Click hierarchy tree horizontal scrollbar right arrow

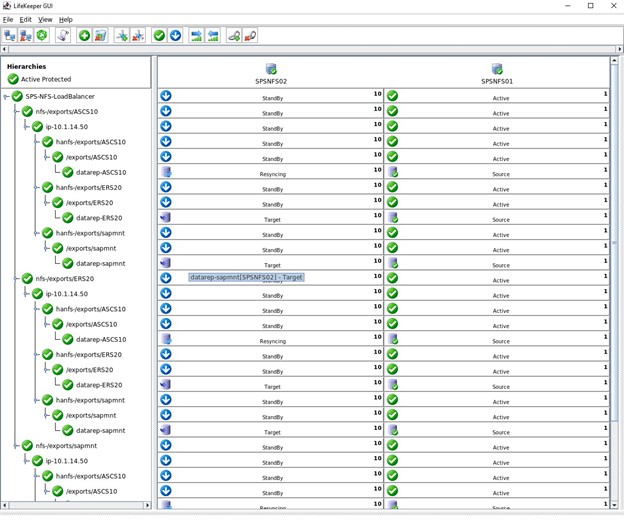tap(148, 505)
